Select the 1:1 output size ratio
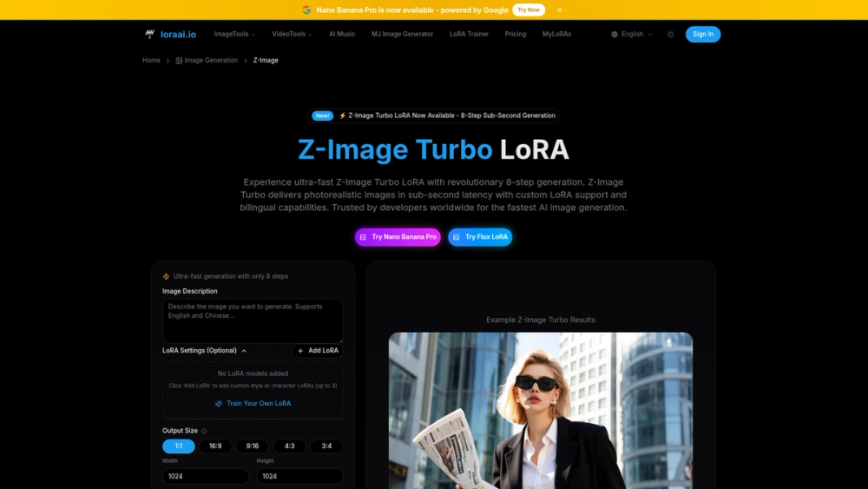Viewport: 868px width, 489px height. tap(178, 446)
